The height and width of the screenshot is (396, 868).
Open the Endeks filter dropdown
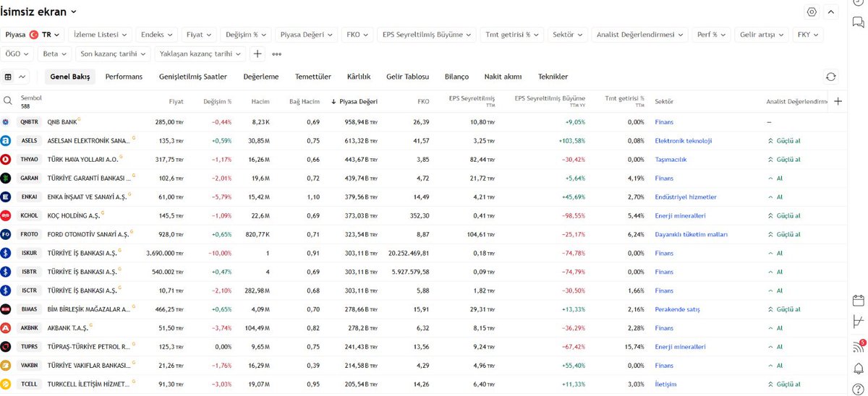point(157,35)
